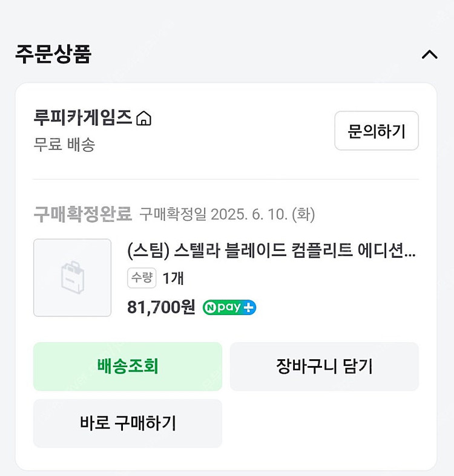Screen dimensions: 454x476
Task: Click the 81,700원 price text
Action: click(161, 307)
